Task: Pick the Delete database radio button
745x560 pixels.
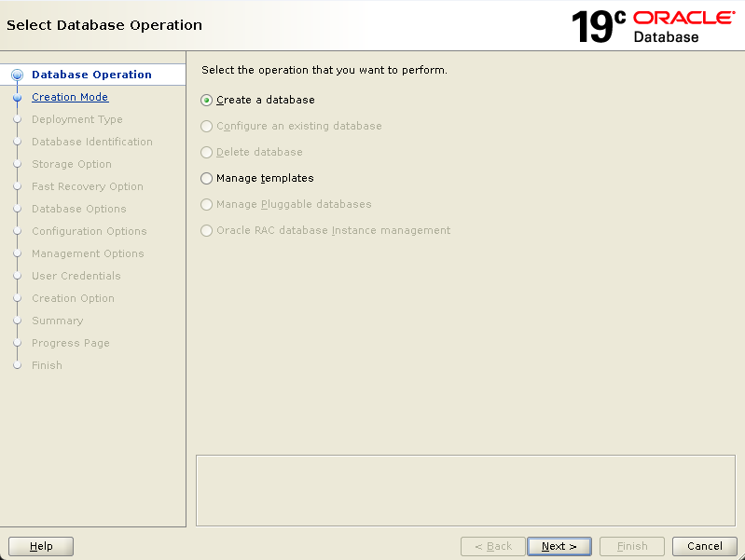Action: (x=252, y=152)
